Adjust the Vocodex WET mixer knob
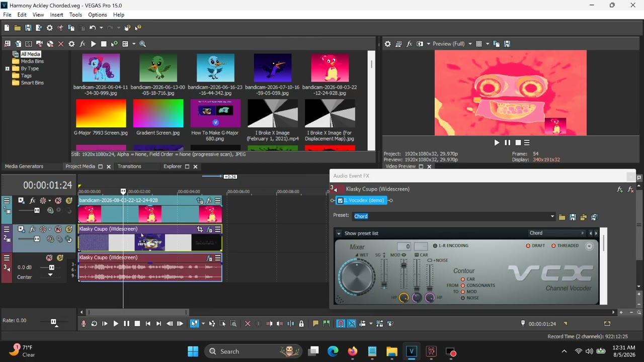Viewport: 644px width, 362px height. pos(357,277)
